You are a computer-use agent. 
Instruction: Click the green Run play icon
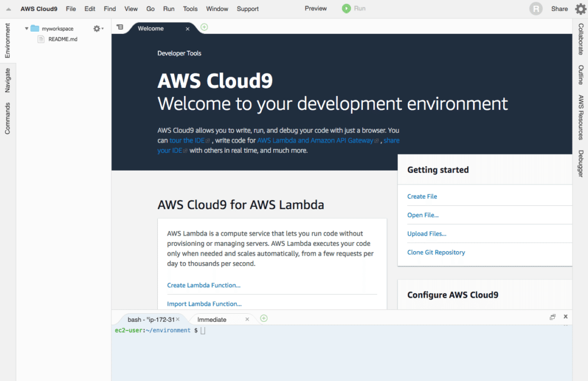click(x=346, y=9)
